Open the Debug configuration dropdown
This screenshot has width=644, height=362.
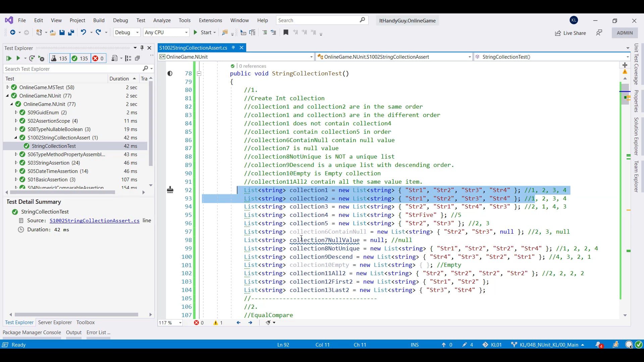pyautogui.click(x=127, y=33)
